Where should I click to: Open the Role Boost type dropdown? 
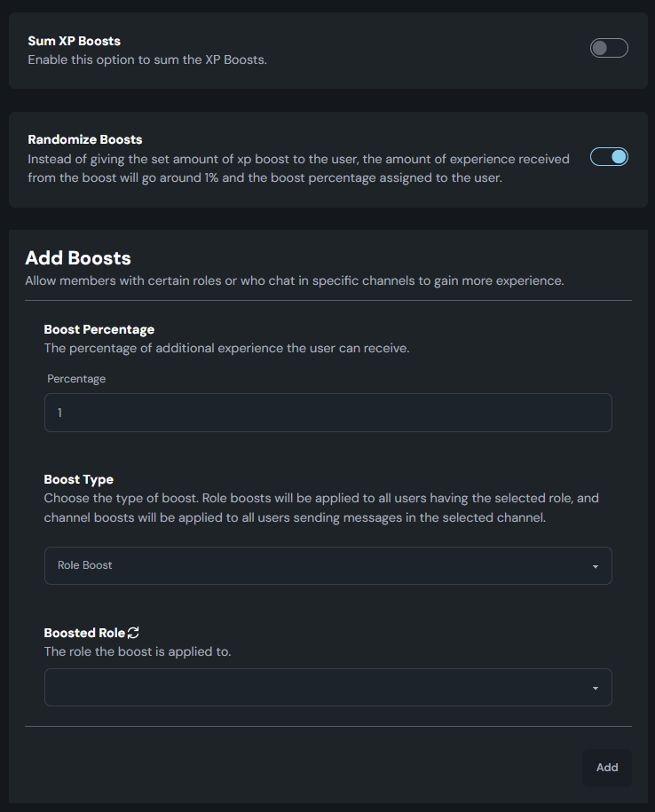pyautogui.click(x=327, y=565)
